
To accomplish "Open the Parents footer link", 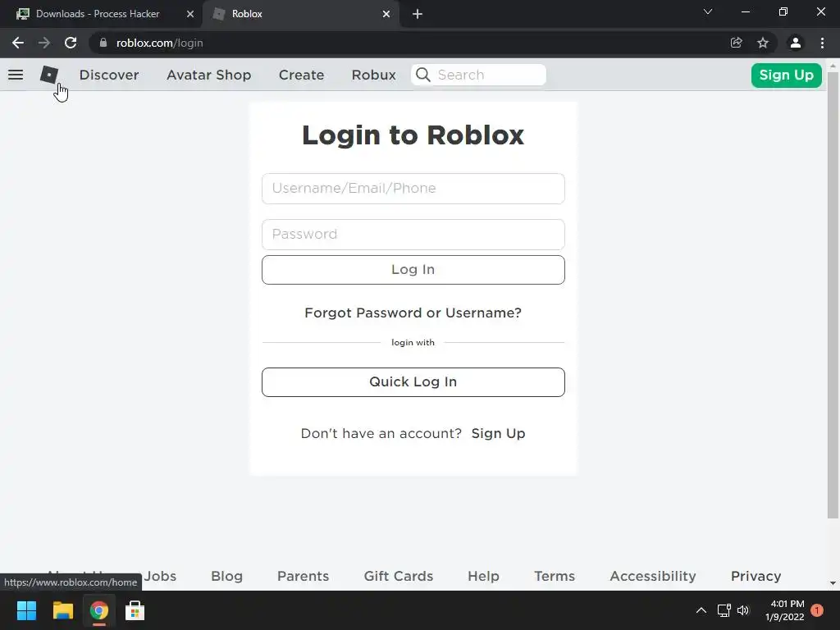I will coord(304,577).
